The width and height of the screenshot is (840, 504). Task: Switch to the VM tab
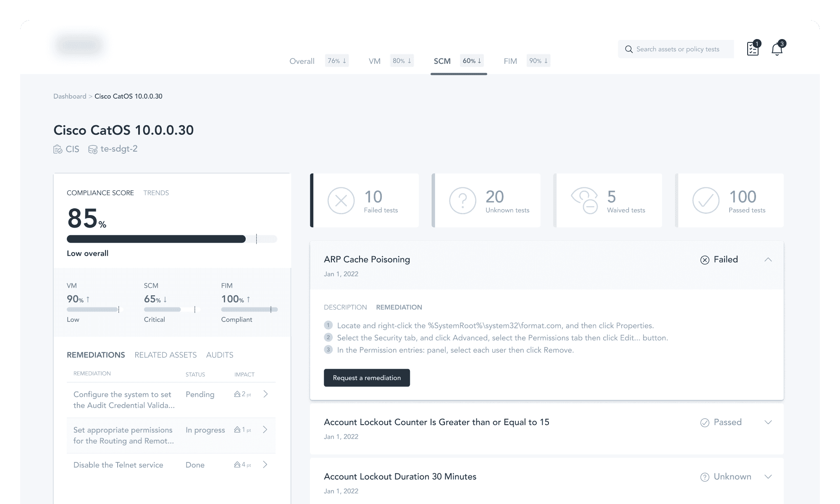[x=375, y=61]
